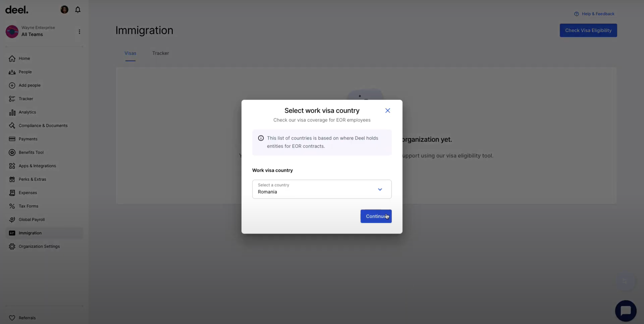
Task: Open Perks & Extras in the sidebar
Action: 44,179
